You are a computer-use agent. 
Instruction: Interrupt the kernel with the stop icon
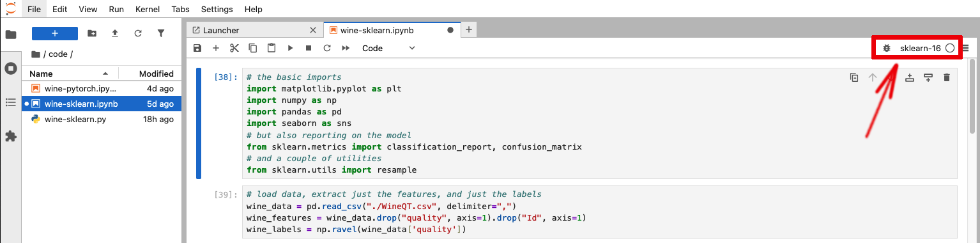tap(309, 48)
